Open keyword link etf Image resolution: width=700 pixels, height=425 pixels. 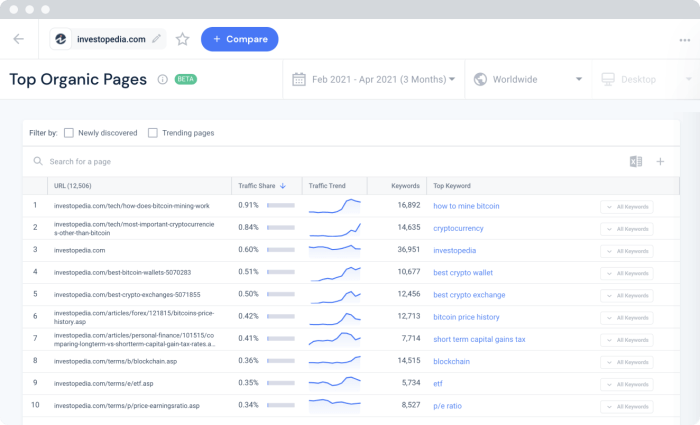438,383
